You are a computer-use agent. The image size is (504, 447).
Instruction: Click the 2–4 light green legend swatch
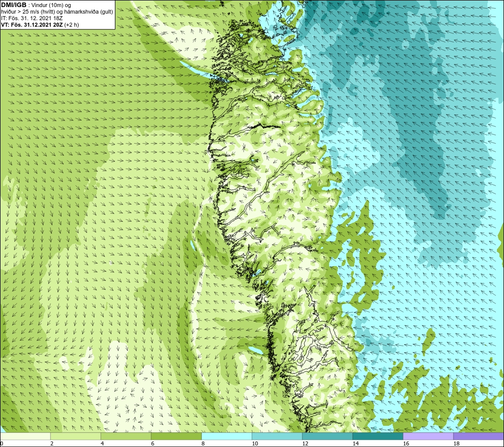click(76, 436)
